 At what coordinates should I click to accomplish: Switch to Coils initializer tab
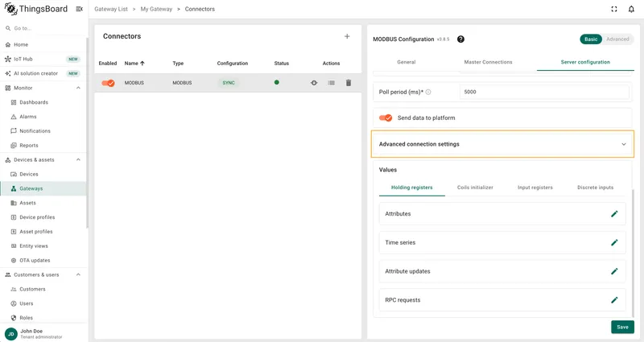pyautogui.click(x=475, y=187)
